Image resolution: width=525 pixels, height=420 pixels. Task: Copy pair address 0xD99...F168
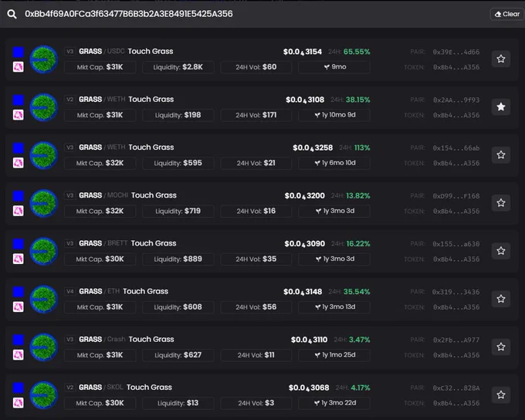click(x=456, y=196)
